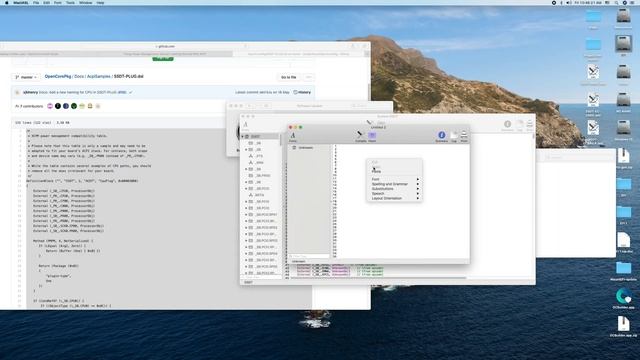The height and width of the screenshot is (360, 640).
Task: Select the _SB.PR00 row in DSDT tree
Action: tap(263, 176)
